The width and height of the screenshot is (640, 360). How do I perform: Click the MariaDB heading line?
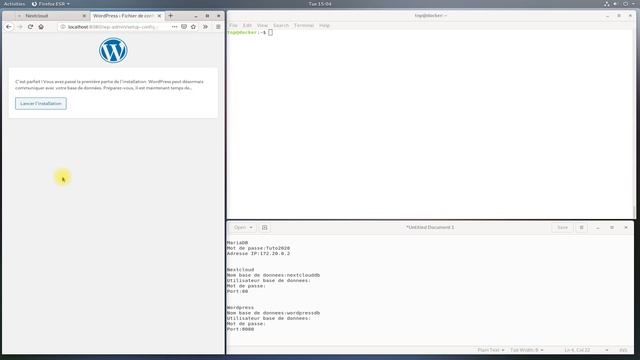238,243
